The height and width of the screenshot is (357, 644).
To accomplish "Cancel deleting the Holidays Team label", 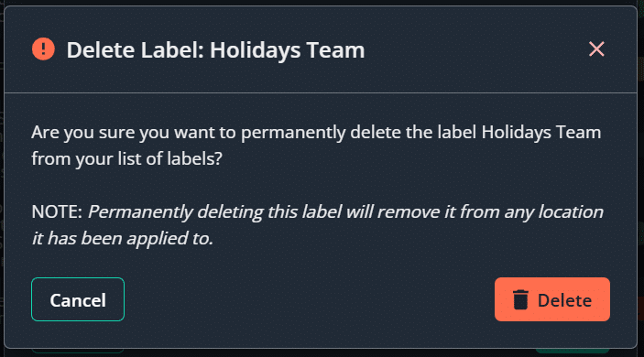I will click(78, 299).
